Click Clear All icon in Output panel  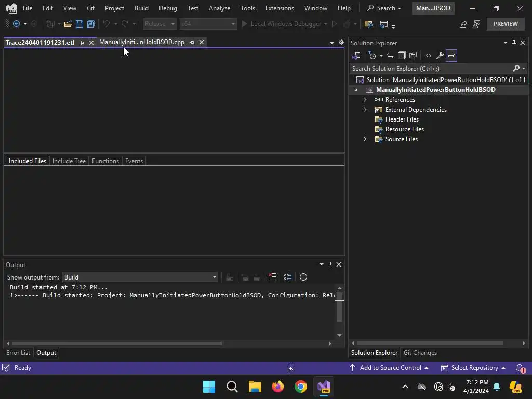coord(272,277)
